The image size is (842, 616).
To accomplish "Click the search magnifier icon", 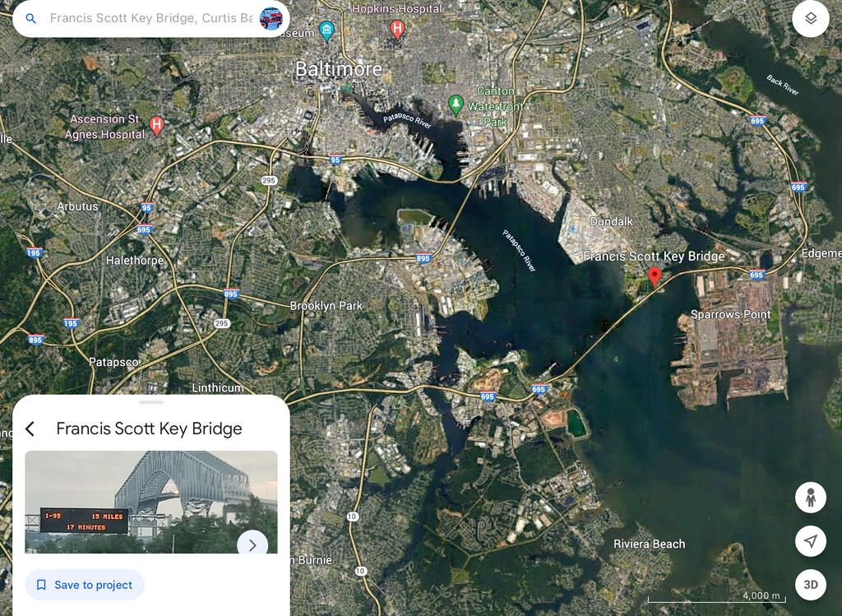I will tap(31, 19).
